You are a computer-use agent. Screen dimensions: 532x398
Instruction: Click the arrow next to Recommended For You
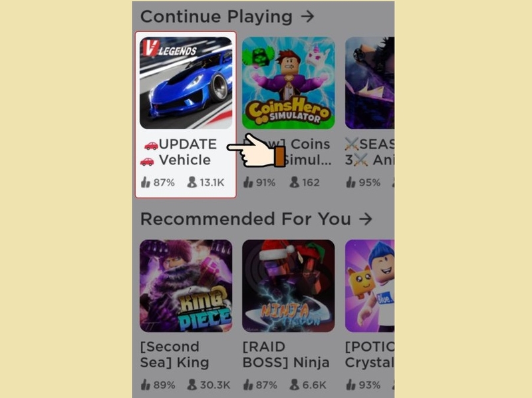[366, 219]
